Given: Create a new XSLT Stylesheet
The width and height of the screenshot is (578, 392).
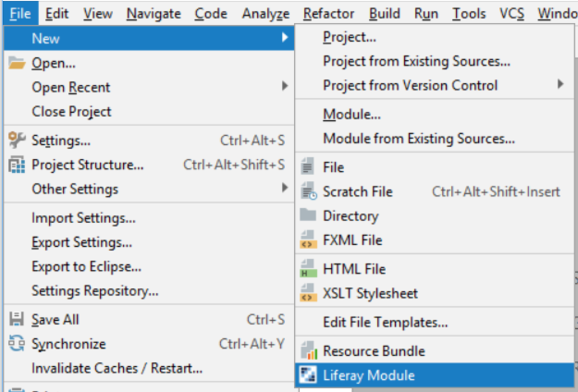Looking at the screenshot, I should [x=435, y=293].
